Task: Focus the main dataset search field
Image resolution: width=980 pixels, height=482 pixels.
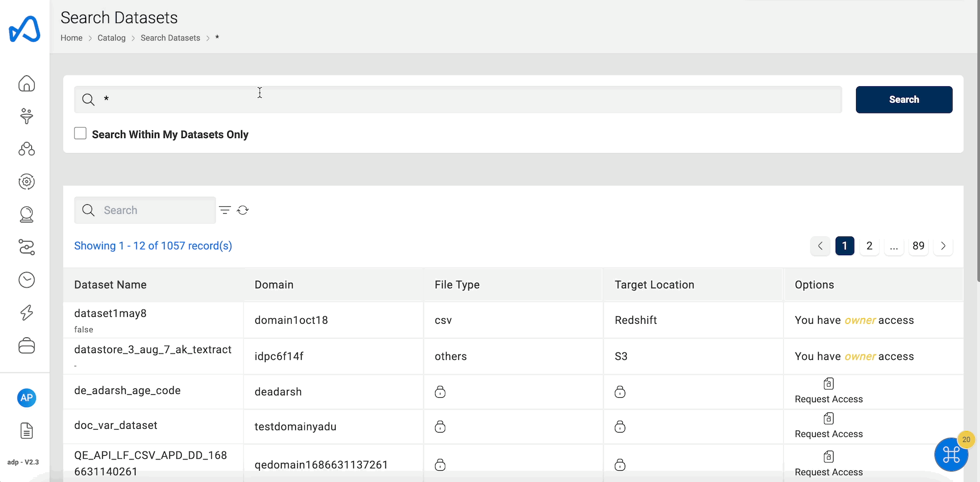Action: click(458, 99)
